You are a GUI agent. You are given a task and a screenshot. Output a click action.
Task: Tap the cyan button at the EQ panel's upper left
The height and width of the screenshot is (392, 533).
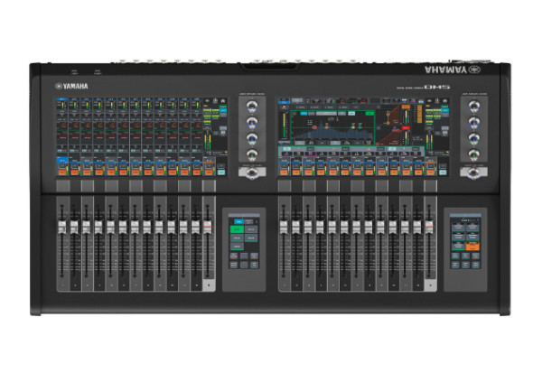(x=304, y=113)
